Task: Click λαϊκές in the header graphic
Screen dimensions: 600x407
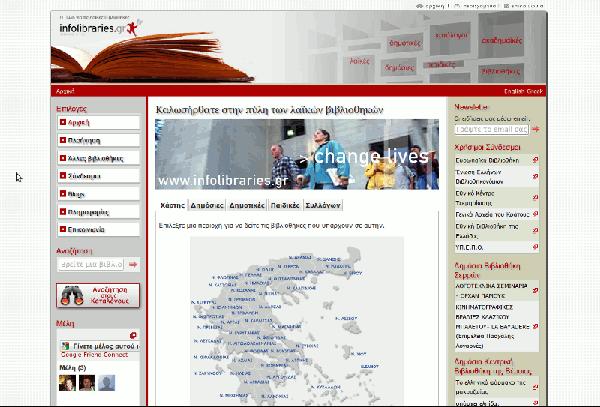Action: pos(359,61)
